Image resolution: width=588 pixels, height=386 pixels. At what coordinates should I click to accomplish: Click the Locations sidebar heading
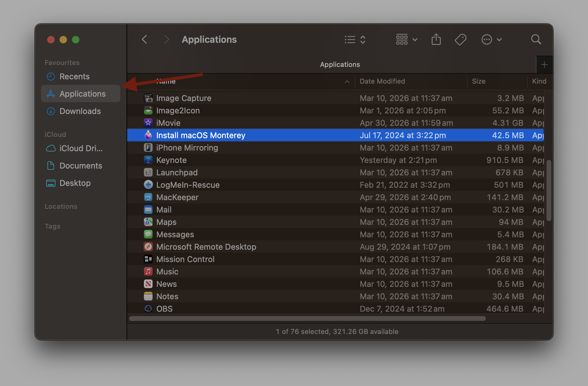click(61, 206)
